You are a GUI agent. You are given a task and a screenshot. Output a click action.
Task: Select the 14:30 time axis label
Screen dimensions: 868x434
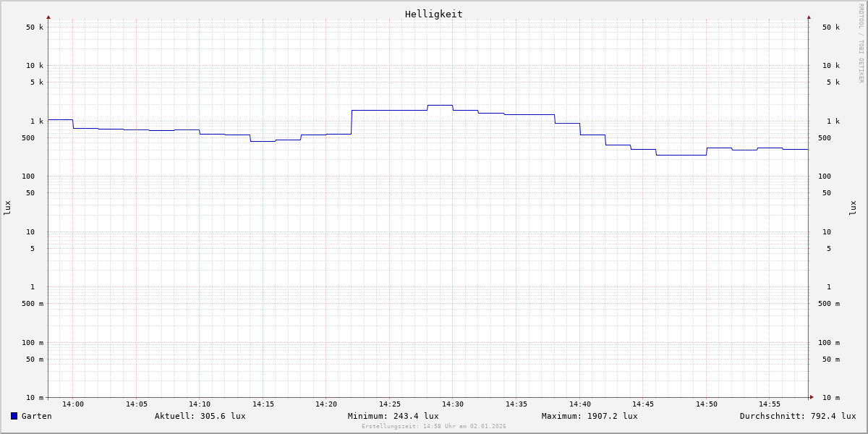coord(453,404)
